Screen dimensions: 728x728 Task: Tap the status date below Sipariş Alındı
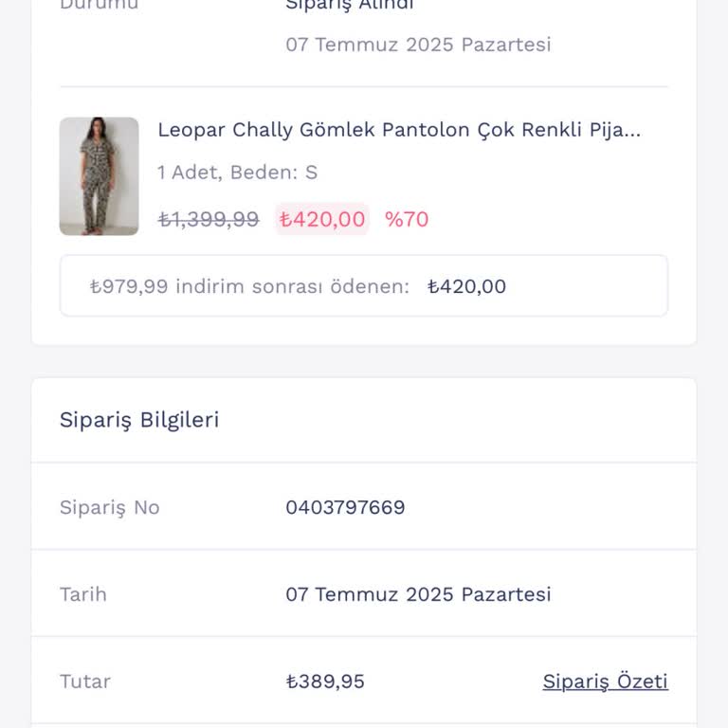[x=418, y=45]
